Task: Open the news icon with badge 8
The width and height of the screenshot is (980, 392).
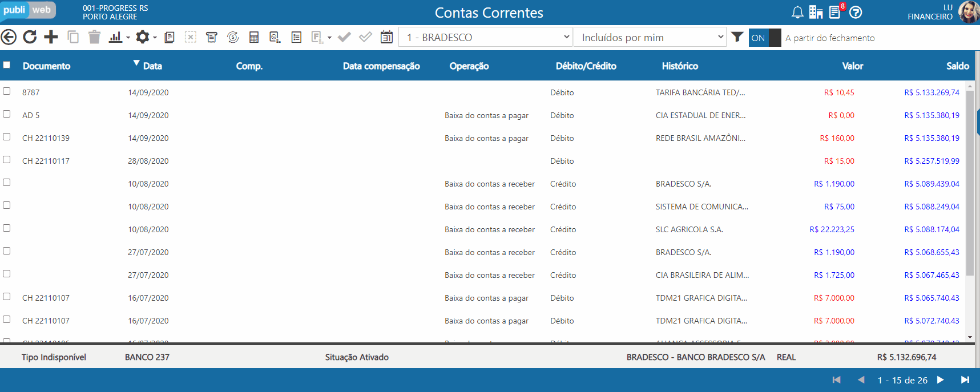Action: [836, 11]
